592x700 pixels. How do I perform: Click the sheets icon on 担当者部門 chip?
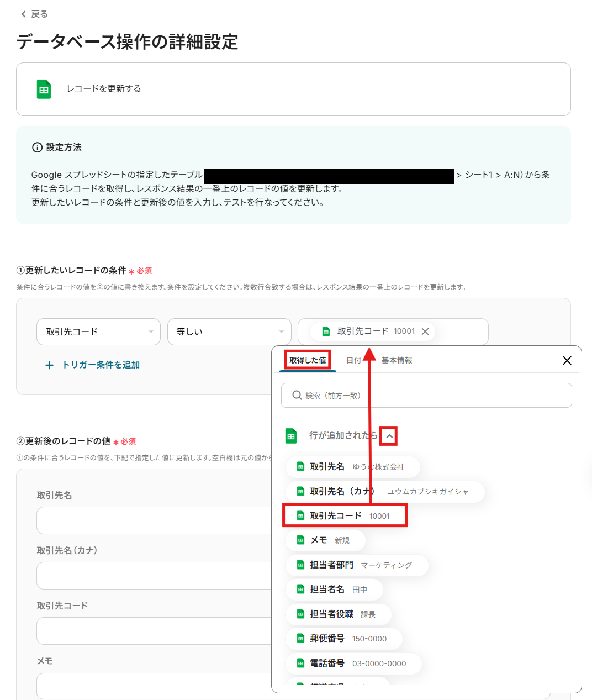pyautogui.click(x=300, y=565)
